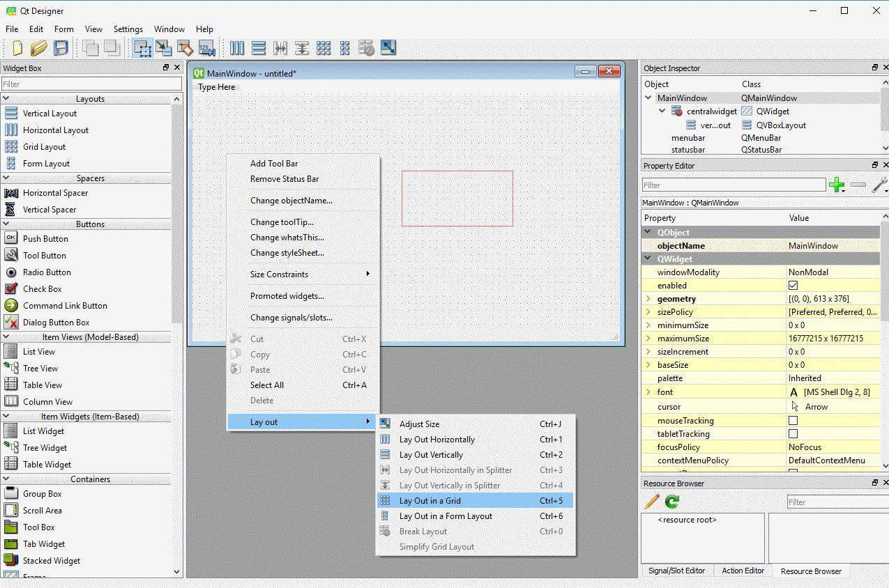The height and width of the screenshot is (588, 889).
Task: Choose Promoted widgets... in context menu
Action: coord(303,296)
